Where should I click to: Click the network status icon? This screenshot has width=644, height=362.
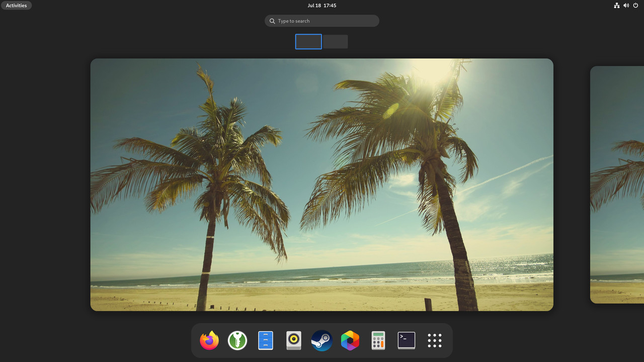pyautogui.click(x=617, y=6)
